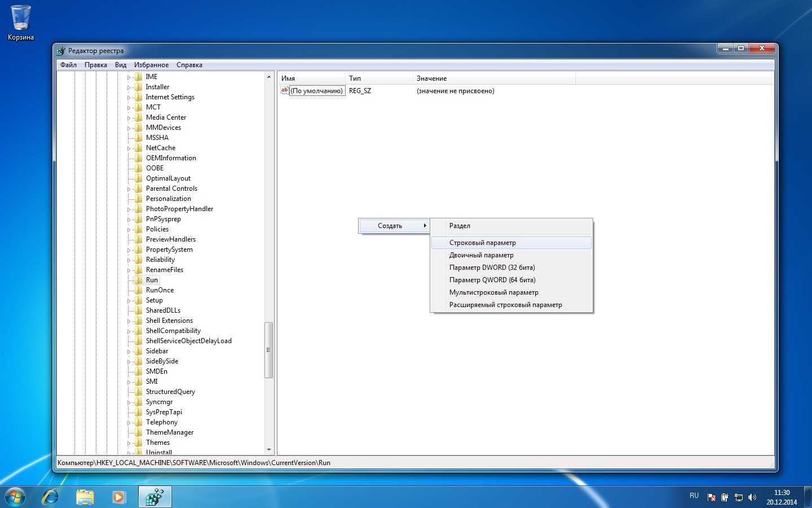Click the RU language indicator
The width and height of the screenshot is (812, 508).
click(x=694, y=496)
